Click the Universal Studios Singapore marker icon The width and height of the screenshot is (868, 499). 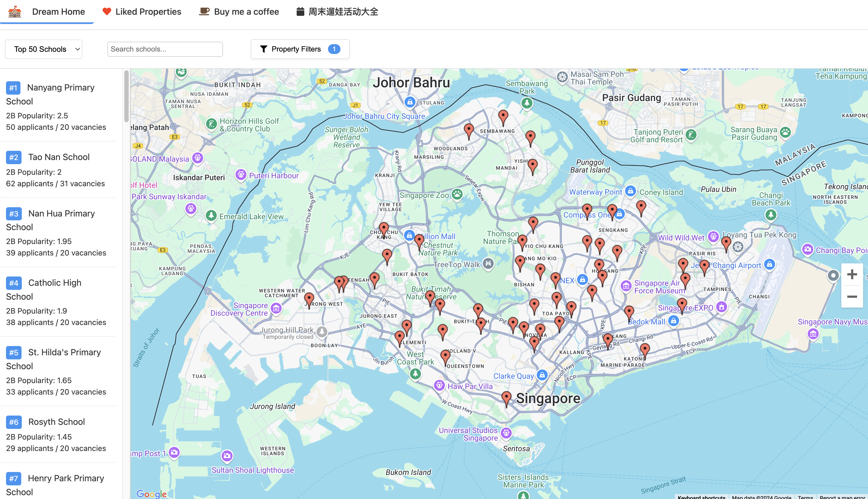pyautogui.click(x=506, y=433)
